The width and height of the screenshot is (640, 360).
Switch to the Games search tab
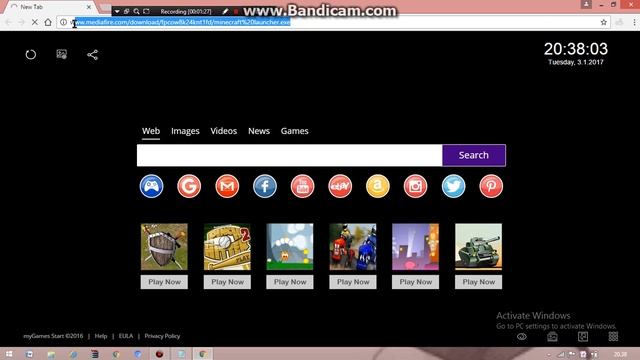click(x=294, y=131)
